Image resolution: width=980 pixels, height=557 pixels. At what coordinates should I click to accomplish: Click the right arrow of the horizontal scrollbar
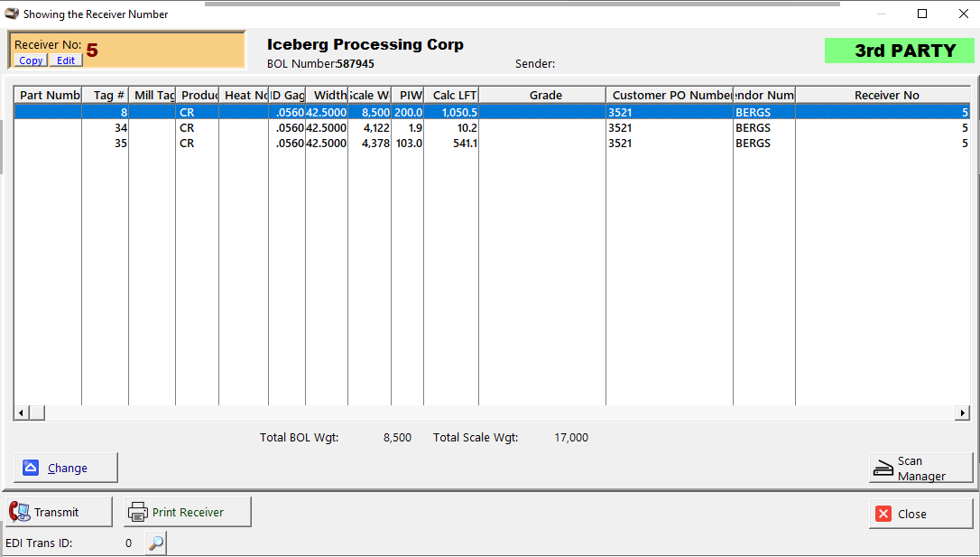coord(963,413)
